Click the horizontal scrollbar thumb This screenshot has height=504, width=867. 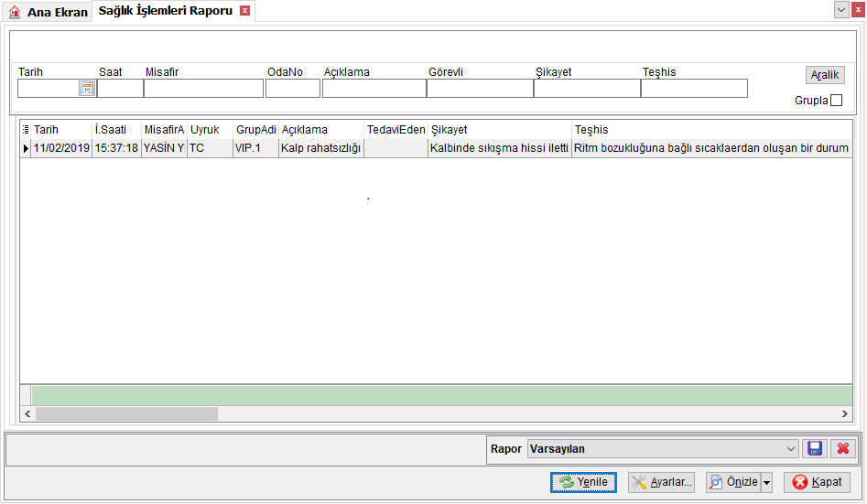pyautogui.click(x=126, y=414)
